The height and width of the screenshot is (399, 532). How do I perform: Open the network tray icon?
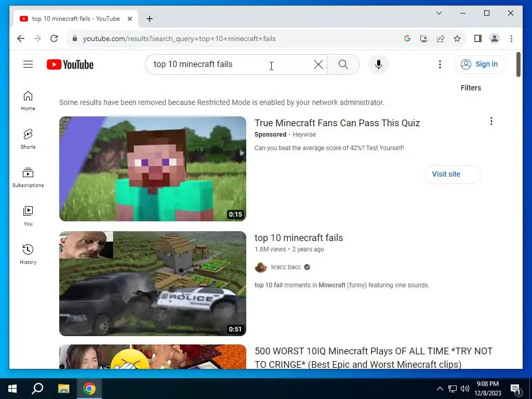(453, 389)
